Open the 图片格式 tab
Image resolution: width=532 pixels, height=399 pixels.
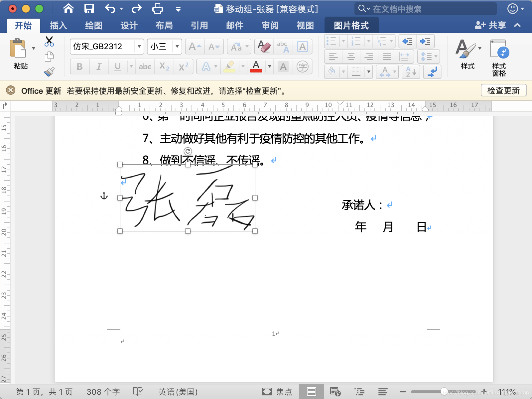[x=351, y=25]
